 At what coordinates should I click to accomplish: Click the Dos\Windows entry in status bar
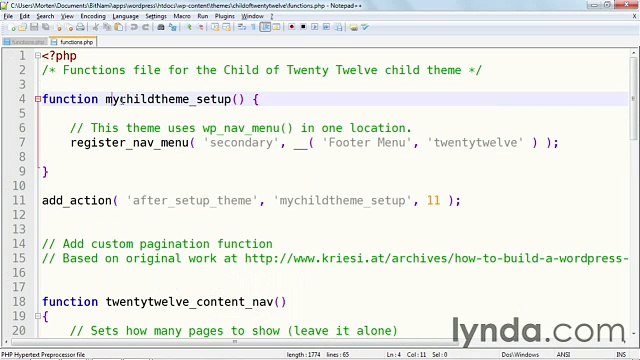(x=520, y=355)
